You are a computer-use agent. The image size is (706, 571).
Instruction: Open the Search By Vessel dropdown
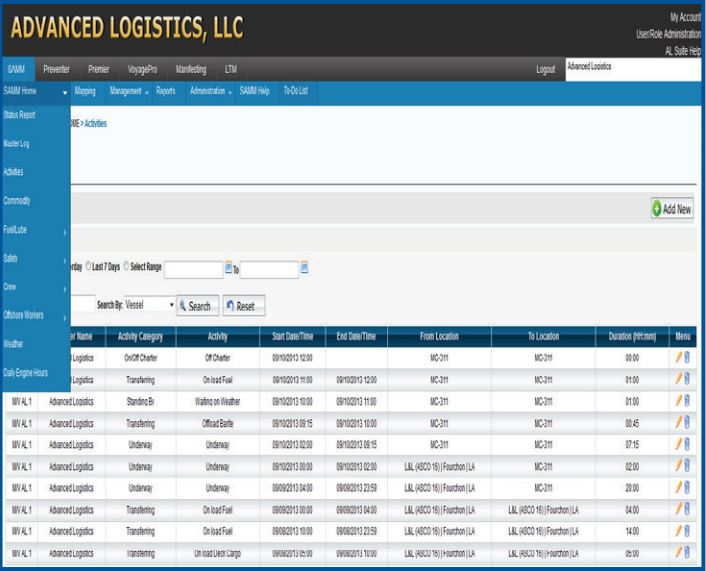click(149, 305)
